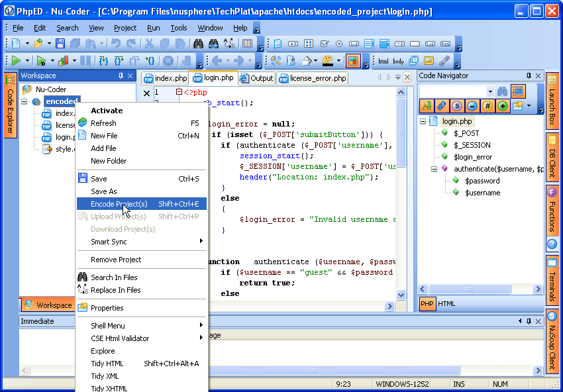Click the Save floppy disk toolbar icon
This screenshot has height=392, width=563.
pos(60,44)
